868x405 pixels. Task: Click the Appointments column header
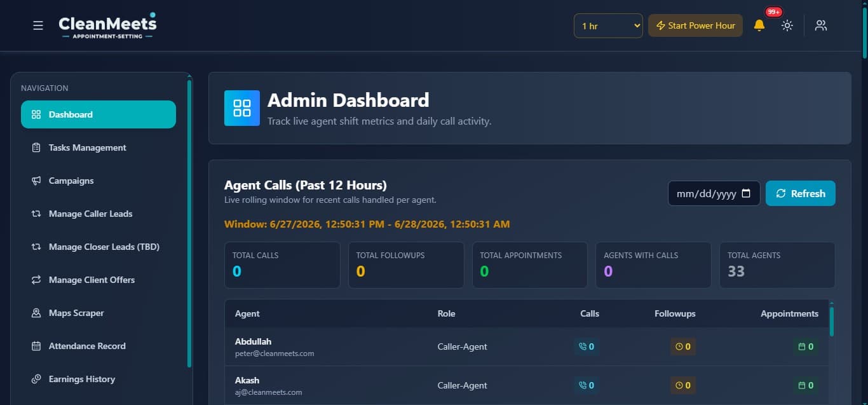(x=789, y=313)
